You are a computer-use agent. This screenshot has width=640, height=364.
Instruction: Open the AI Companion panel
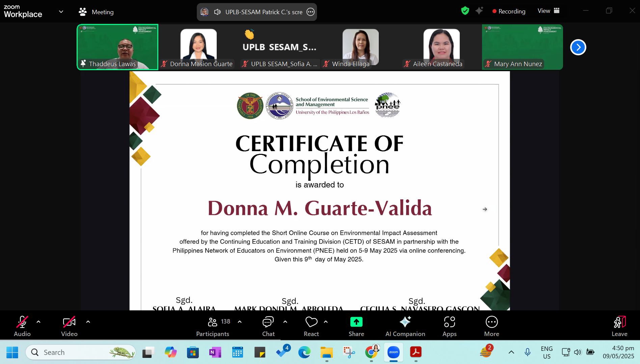405,326
